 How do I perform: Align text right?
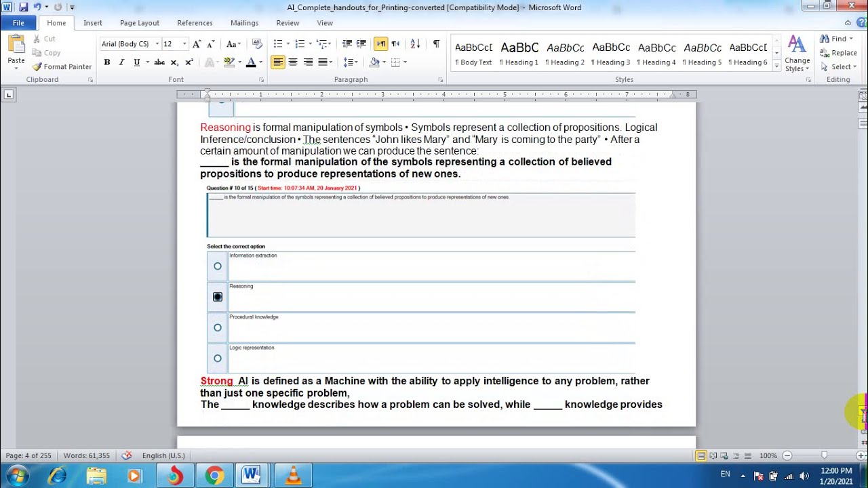pyautogui.click(x=308, y=62)
